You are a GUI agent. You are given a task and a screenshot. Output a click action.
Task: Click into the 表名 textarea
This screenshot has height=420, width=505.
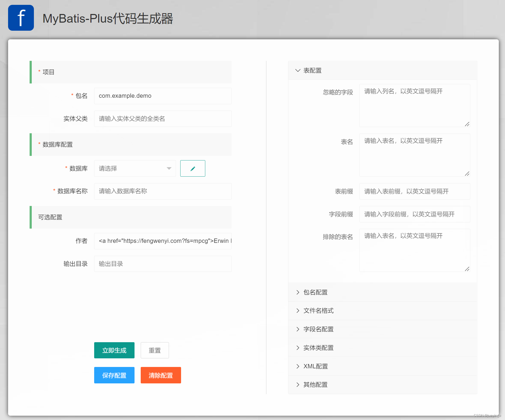[x=415, y=155]
